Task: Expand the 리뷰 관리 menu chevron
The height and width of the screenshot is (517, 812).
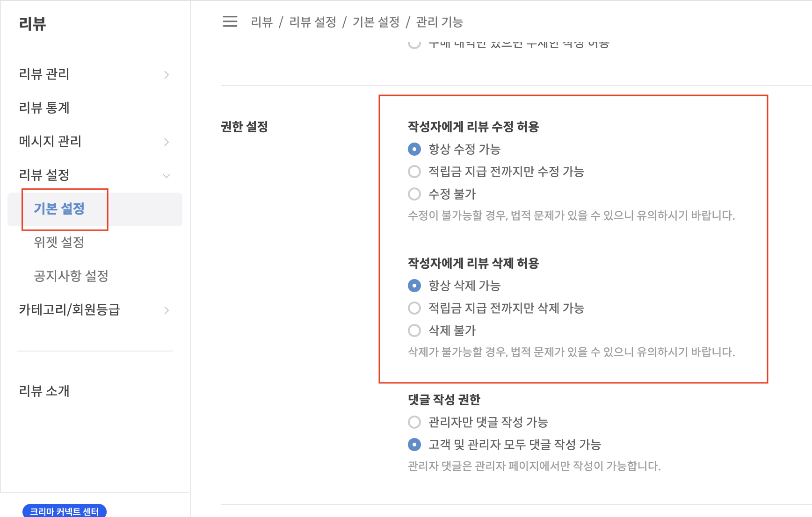Action: [167, 75]
